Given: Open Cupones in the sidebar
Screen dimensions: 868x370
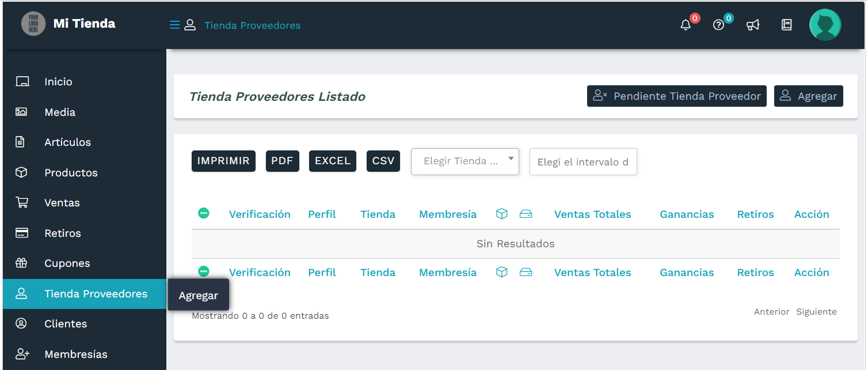Looking at the screenshot, I should [x=66, y=263].
